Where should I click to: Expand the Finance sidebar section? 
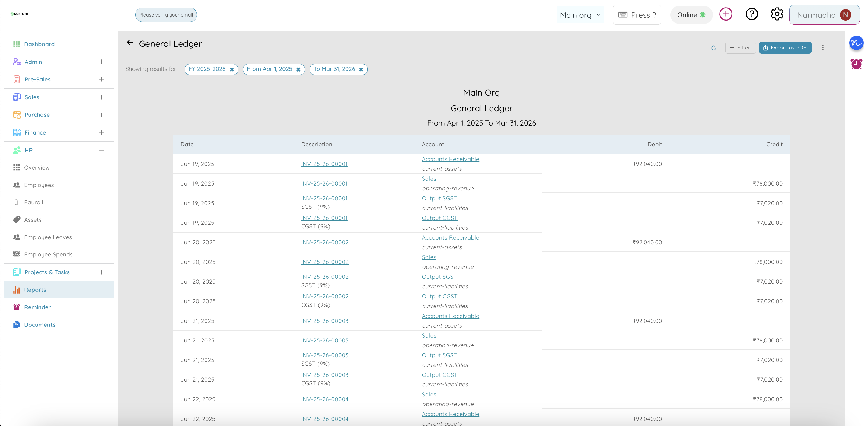click(x=102, y=132)
